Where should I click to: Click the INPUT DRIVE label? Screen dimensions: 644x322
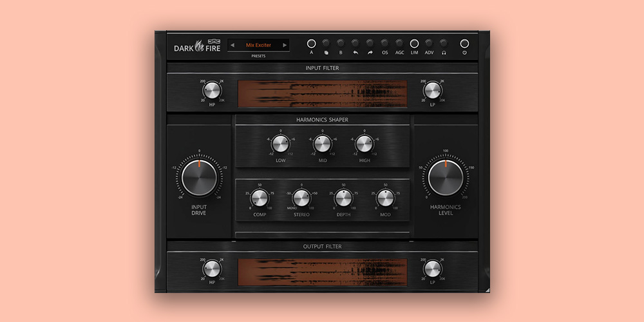point(199,210)
